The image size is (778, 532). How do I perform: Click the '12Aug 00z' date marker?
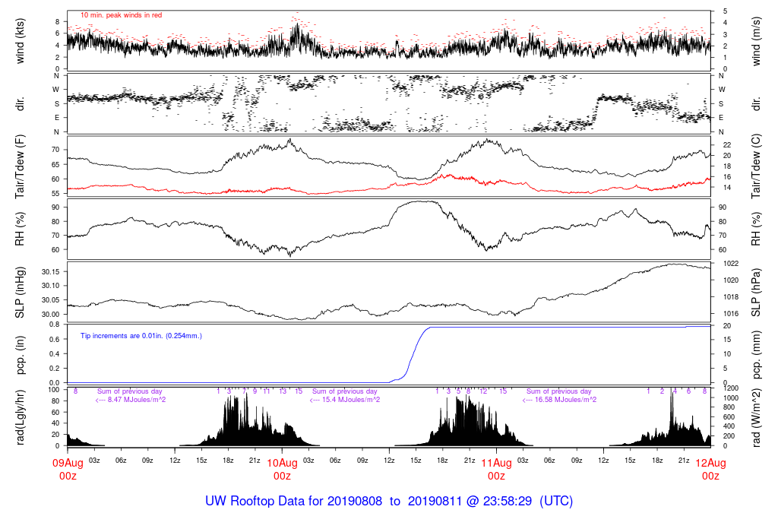(x=710, y=470)
